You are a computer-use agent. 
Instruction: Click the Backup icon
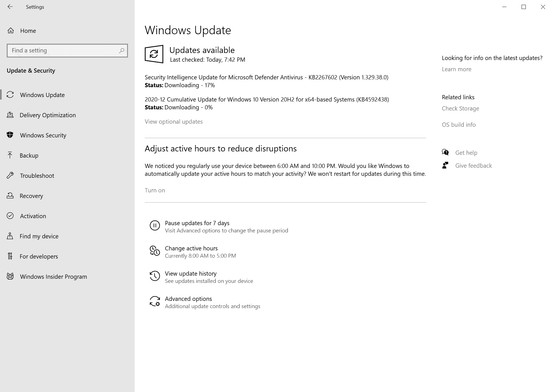click(x=11, y=155)
